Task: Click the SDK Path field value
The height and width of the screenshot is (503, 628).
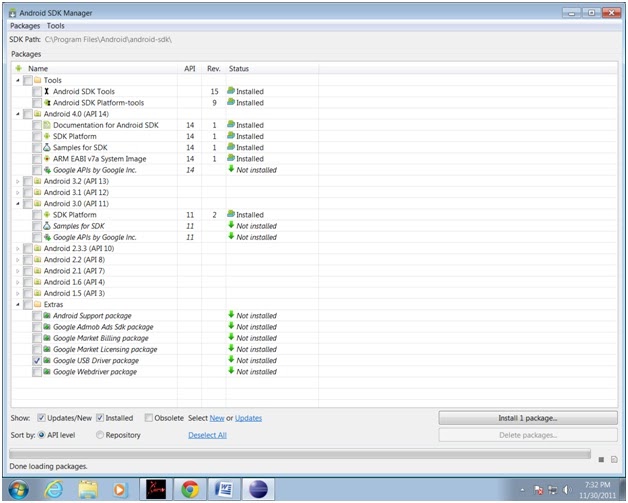Action: pos(108,40)
